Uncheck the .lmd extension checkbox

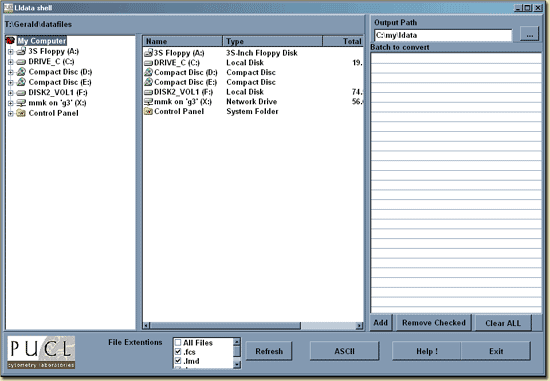(x=178, y=361)
